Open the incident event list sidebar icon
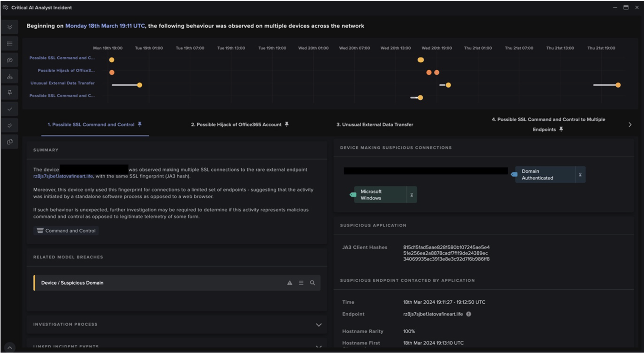The width and height of the screenshot is (644, 353). pyautogui.click(x=10, y=44)
